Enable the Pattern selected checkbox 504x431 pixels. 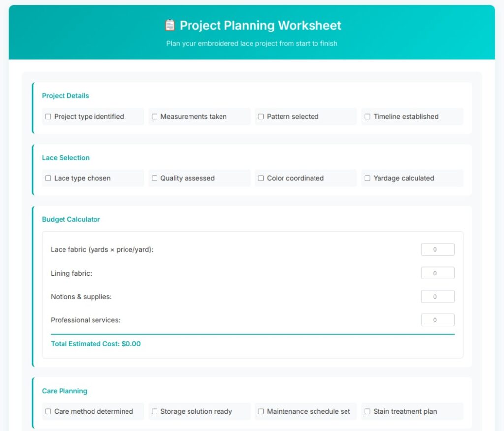[261, 116]
